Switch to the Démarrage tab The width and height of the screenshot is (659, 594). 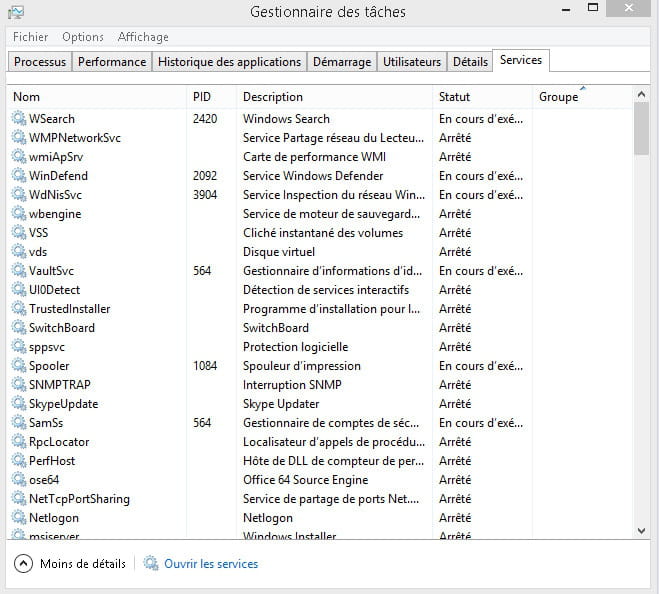click(342, 62)
